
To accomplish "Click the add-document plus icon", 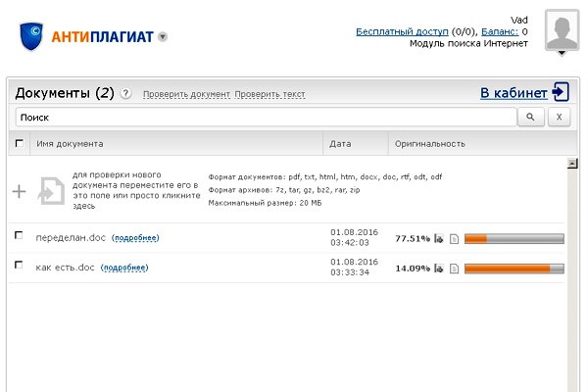I will 19,191.
